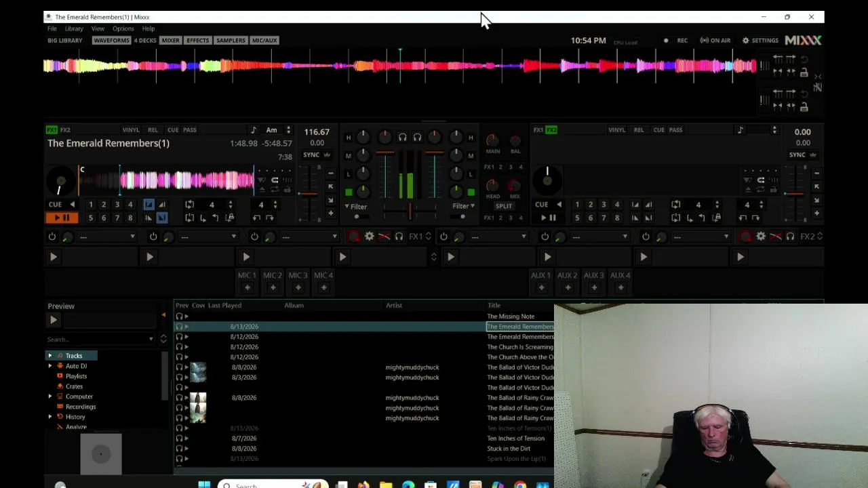Click SYNC on the left deck

coord(311,155)
